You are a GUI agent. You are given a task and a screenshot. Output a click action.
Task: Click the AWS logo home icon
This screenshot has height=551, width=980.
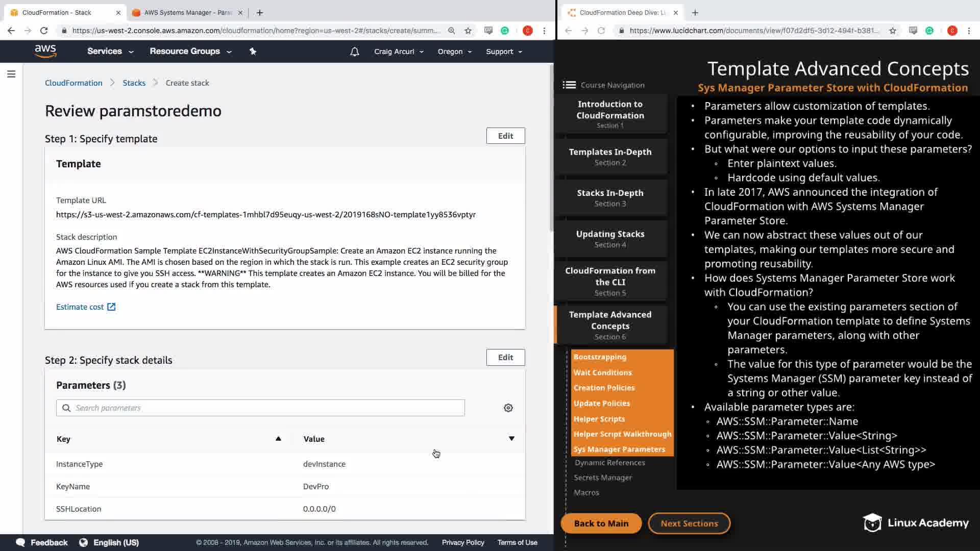point(45,51)
